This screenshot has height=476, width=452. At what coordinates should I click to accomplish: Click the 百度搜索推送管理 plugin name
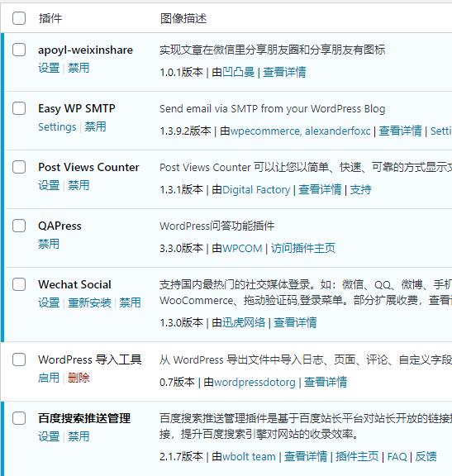tap(84, 418)
